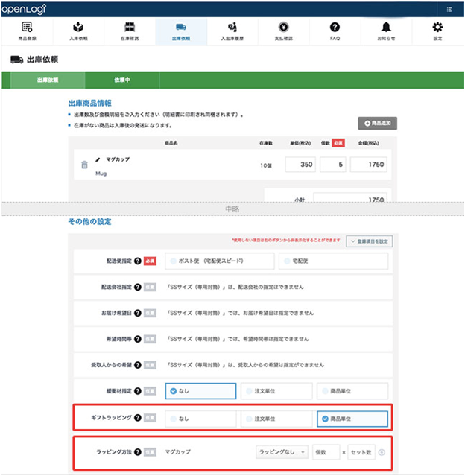Click the 金額 field showing 1750

369,165
